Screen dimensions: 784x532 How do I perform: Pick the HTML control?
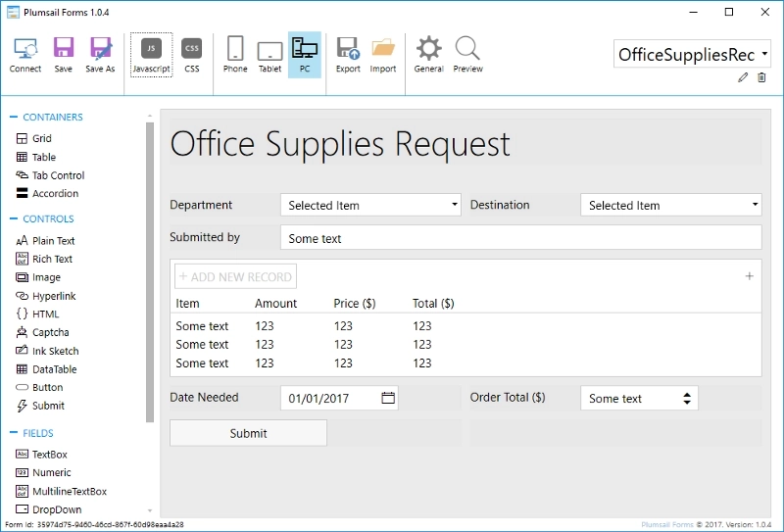click(37, 314)
